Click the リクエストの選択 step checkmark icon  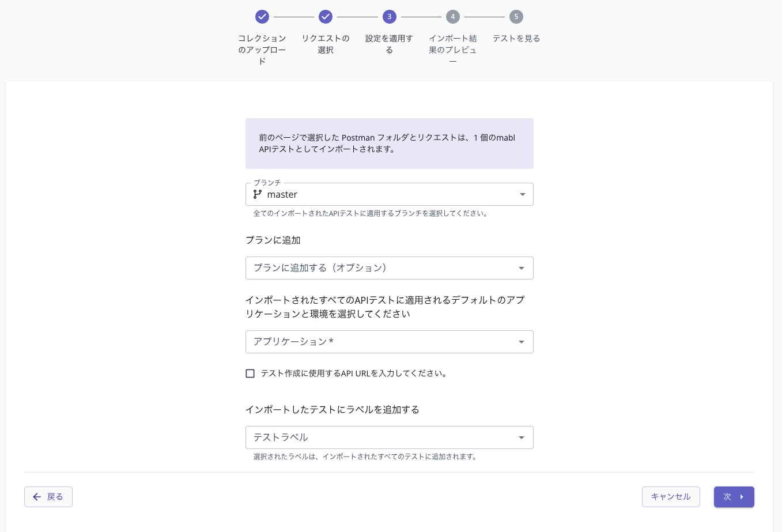[x=326, y=17]
